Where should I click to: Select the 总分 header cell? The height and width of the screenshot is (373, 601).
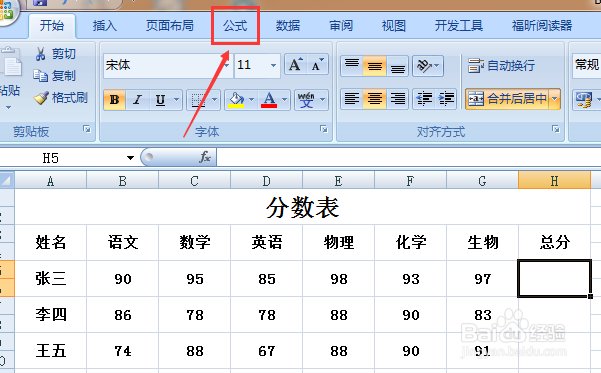tap(554, 242)
